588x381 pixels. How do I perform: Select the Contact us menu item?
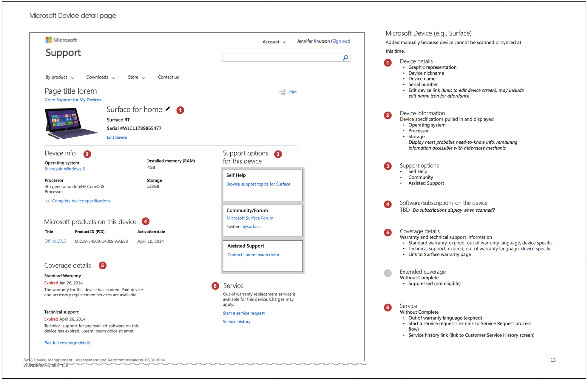coord(168,77)
